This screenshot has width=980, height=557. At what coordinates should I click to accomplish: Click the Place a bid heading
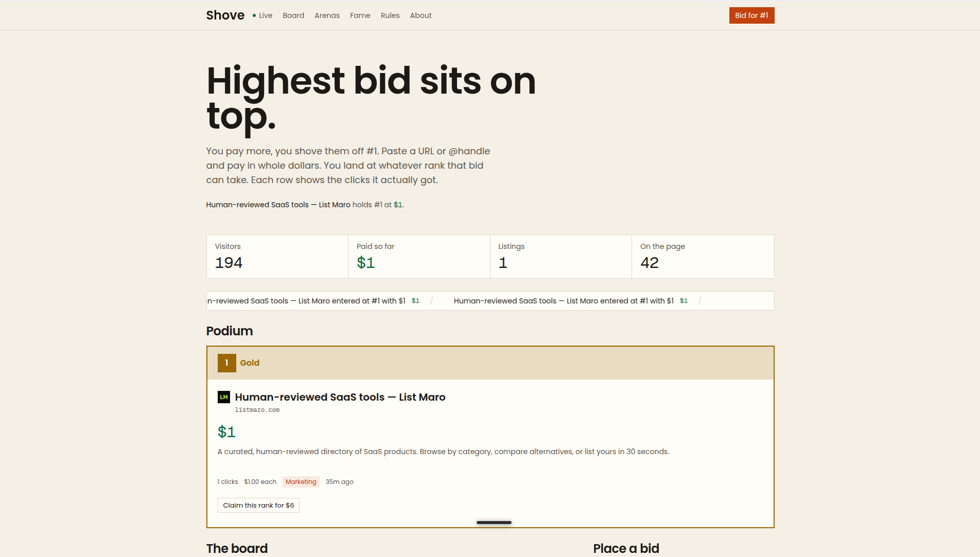[x=626, y=548]
